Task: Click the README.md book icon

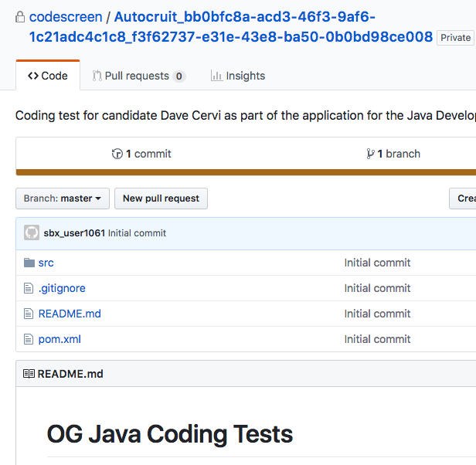Action: point(29,374)
